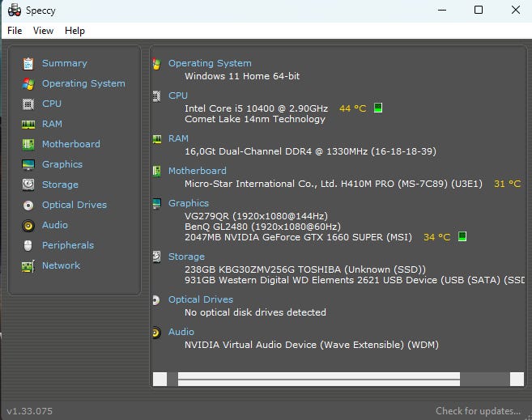This screenshot has width=532, height=420.
Task: Minimize the Speccy window
Action: tap(442, 11)
